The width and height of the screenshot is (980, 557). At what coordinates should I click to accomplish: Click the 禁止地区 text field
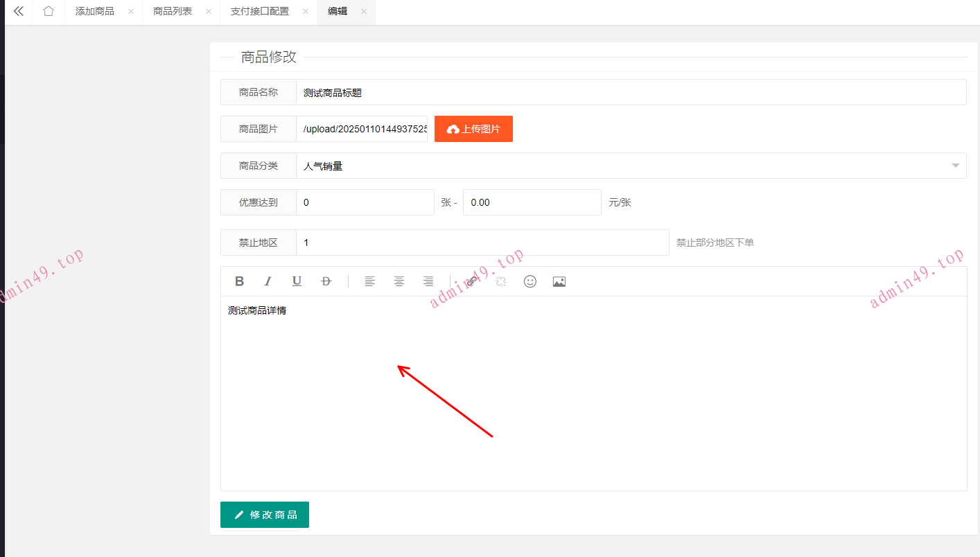pos(482,242)
